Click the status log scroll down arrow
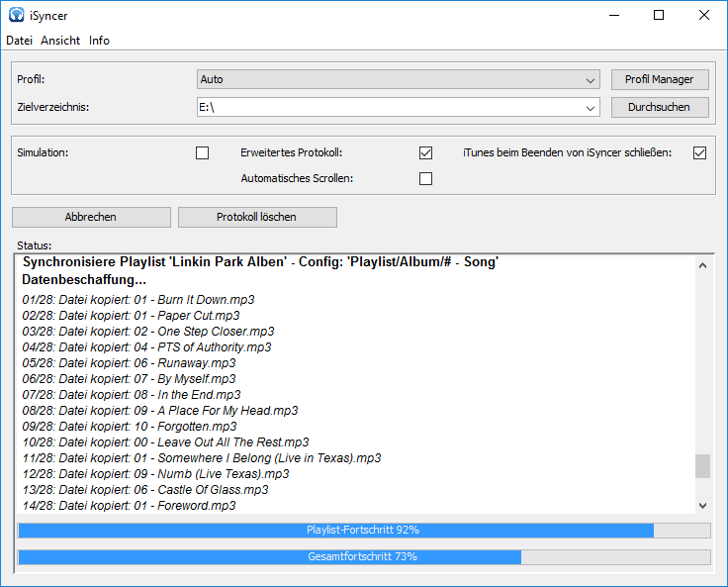This screenshot has width=728, height=587. [702, 505]
